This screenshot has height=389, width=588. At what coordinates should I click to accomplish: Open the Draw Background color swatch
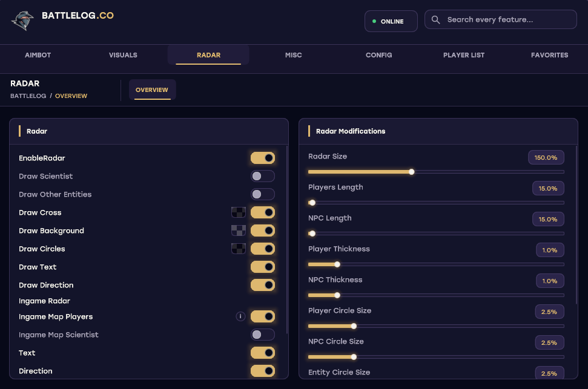tap(239, 230)
